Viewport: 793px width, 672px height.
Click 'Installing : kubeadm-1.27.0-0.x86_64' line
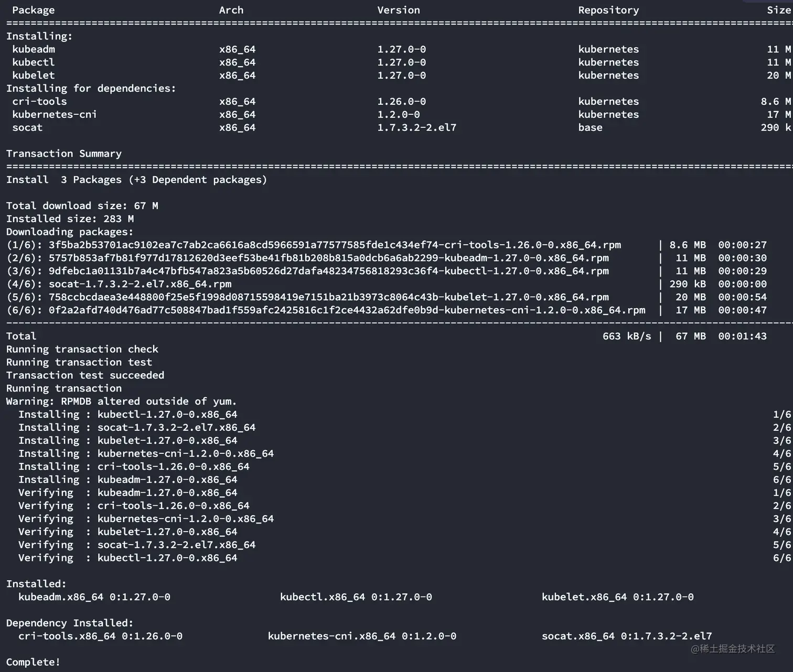(128, 480)
